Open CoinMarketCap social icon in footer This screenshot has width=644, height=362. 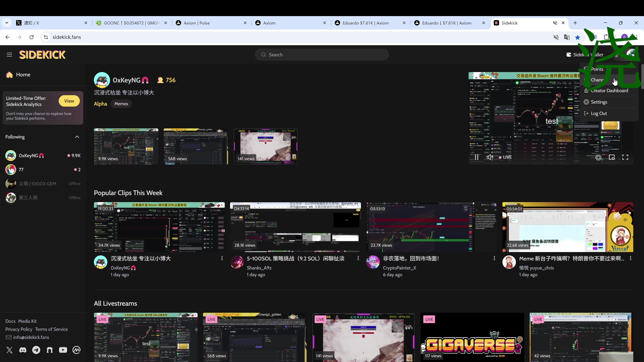76,350
